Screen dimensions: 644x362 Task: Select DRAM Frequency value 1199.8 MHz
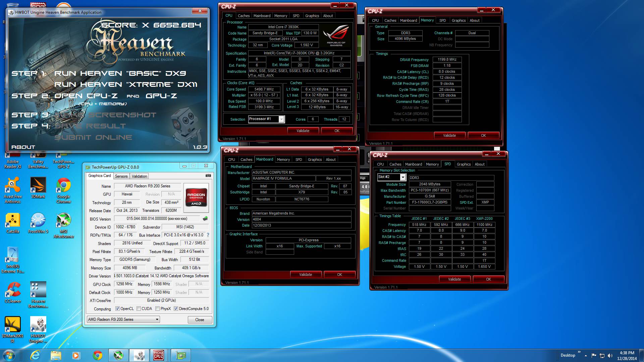[447, 59]
